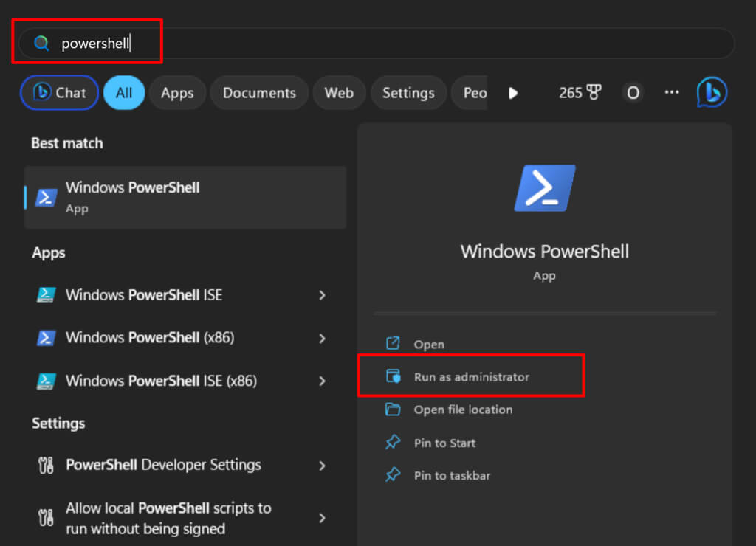Expand PowerShell Developer Settings arrow
Viewport: 756px width, 546px height.
click(322, 466)
